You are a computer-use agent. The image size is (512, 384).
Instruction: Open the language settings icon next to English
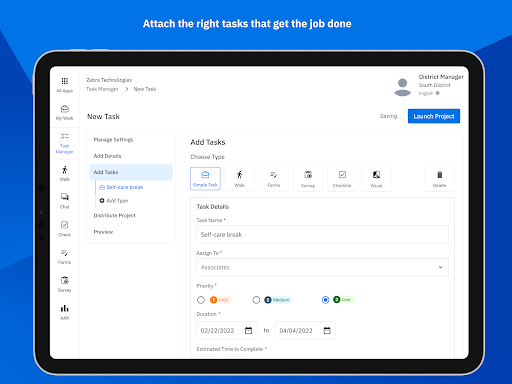(x=438, y=93)
